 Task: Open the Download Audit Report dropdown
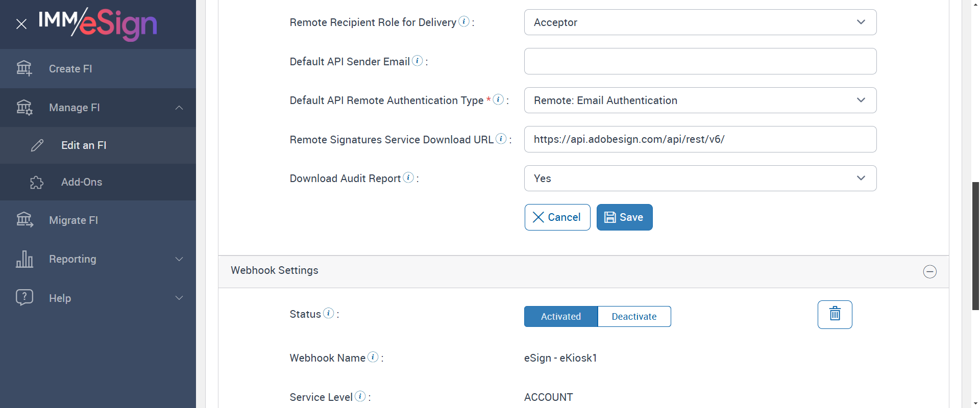point(700,178)
